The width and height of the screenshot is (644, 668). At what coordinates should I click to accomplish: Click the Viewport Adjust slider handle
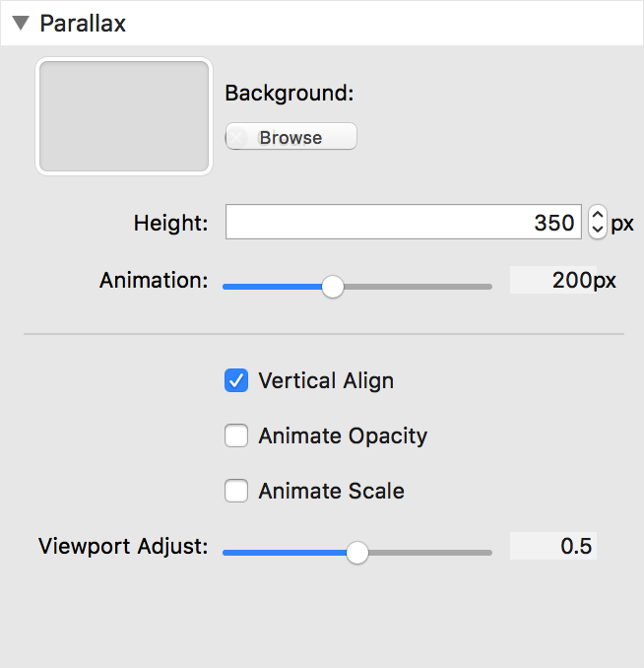(x=357, y=553)
